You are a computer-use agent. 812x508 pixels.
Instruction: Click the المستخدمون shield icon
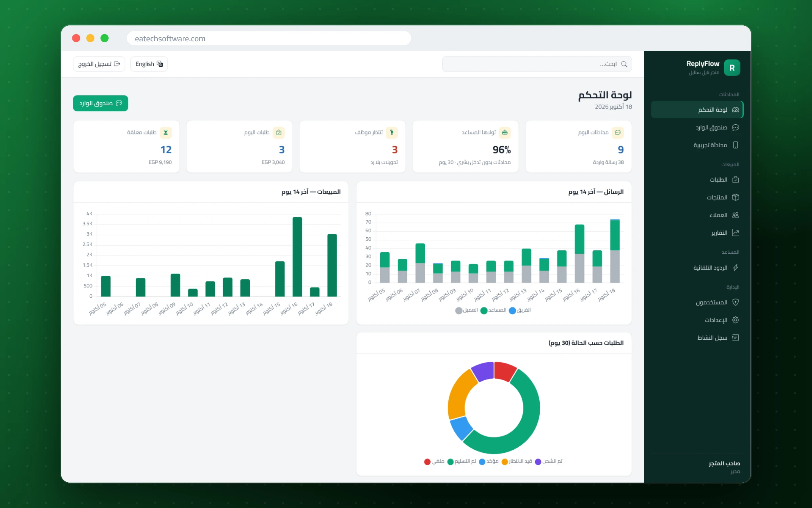coord(736,302)
